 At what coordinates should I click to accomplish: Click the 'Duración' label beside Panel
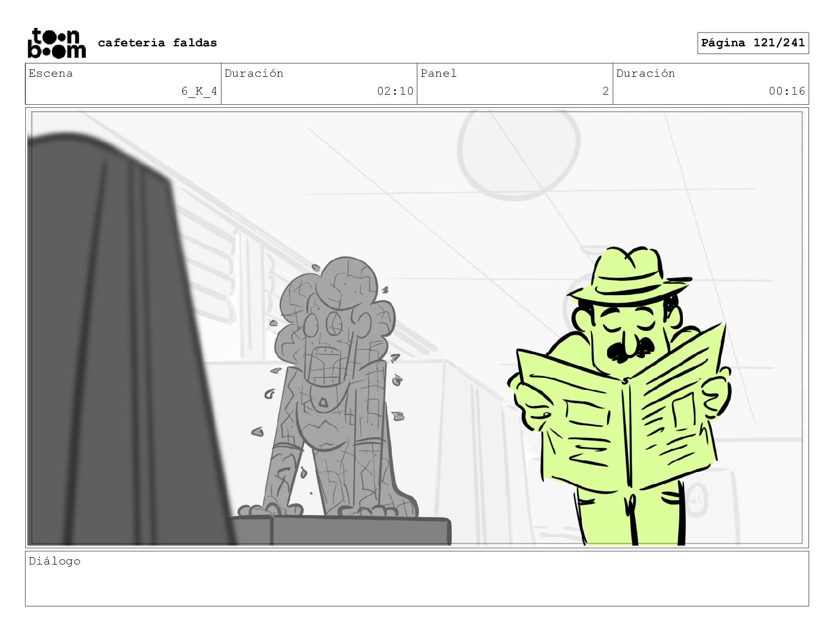click(646, 73)
